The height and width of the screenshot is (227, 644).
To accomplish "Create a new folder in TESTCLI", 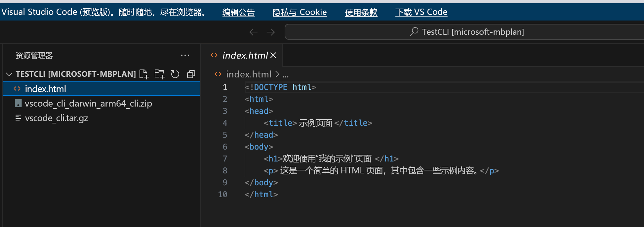I will [160, 74].
